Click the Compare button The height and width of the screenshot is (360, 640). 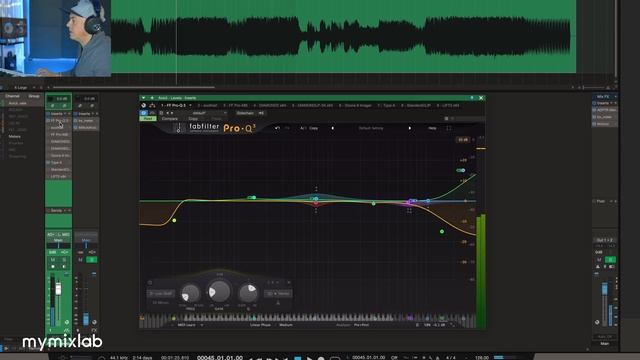pos(169,119)
